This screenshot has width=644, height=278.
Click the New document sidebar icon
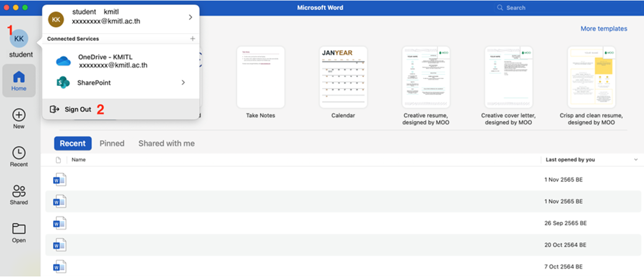19,115
